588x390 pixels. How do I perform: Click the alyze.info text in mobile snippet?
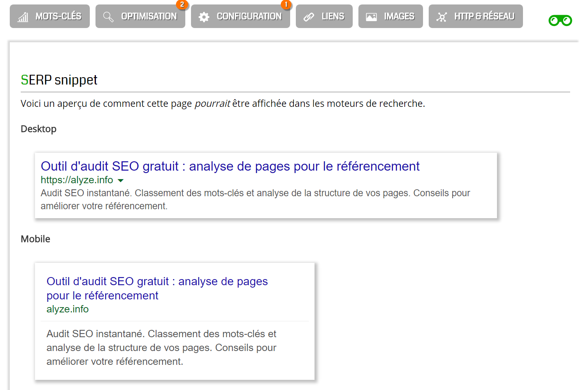point(67,309)
